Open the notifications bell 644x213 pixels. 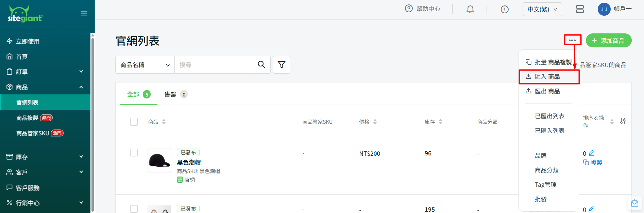tap(470, 9)
